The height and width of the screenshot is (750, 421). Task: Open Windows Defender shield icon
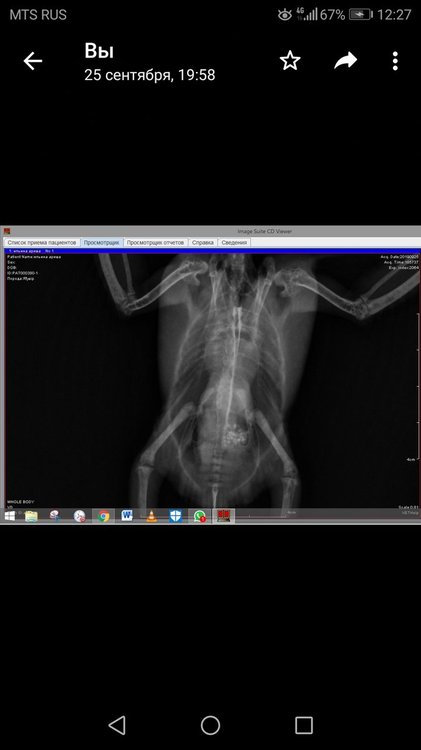(x=176, y=516)
